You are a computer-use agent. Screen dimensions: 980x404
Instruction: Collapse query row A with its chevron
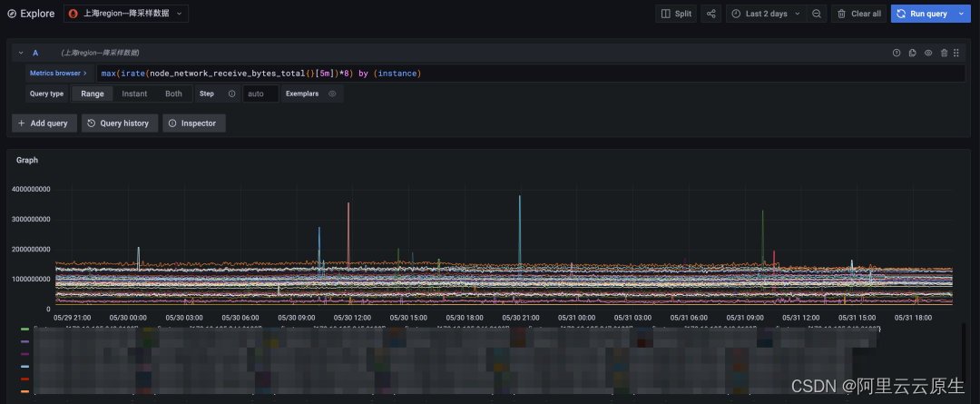[x=21, y=54]
